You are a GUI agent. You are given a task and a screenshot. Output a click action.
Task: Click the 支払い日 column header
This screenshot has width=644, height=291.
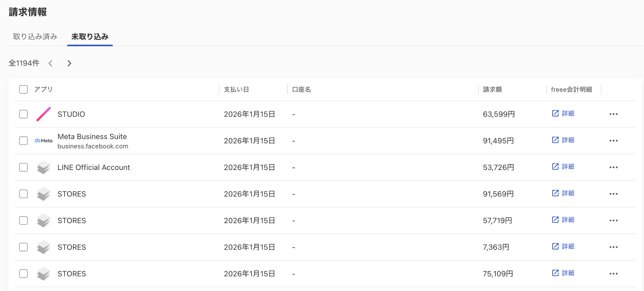236,90
